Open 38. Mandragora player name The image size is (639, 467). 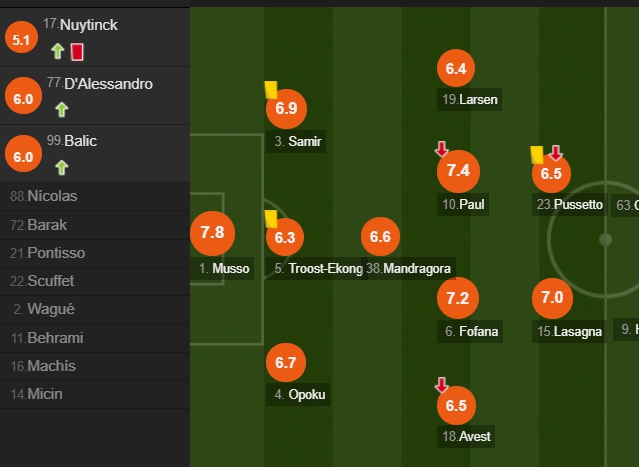click(x=408, y=269)
